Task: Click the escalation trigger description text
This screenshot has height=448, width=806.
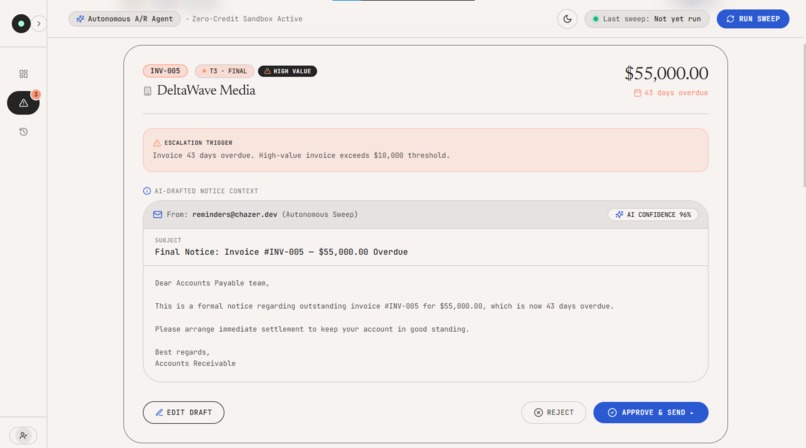Action: pos(301,155)
